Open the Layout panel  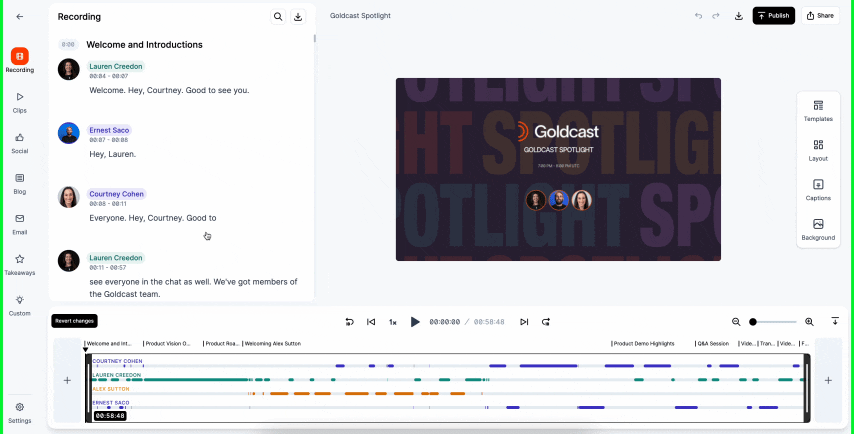(818, 150)
